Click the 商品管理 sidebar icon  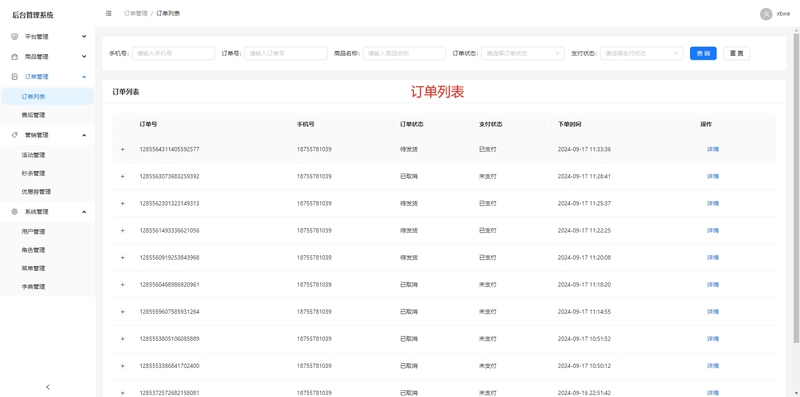coord(14,57)
